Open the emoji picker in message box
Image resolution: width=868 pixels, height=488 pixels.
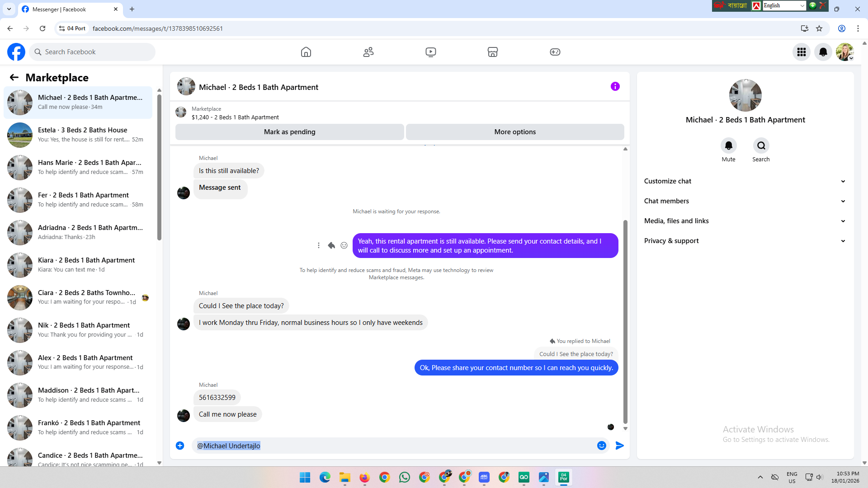tap(601, 446)
